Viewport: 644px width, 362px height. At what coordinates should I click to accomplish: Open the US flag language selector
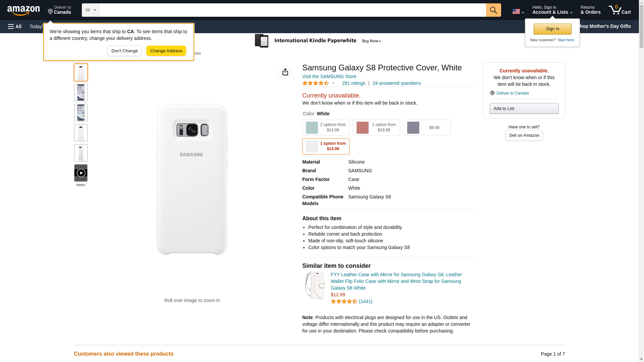(518, 11)
